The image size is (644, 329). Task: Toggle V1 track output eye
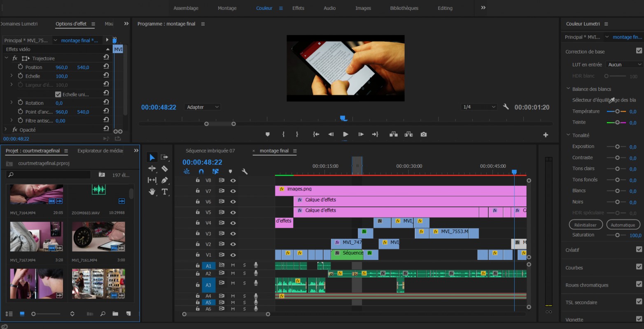pos(233,255)
